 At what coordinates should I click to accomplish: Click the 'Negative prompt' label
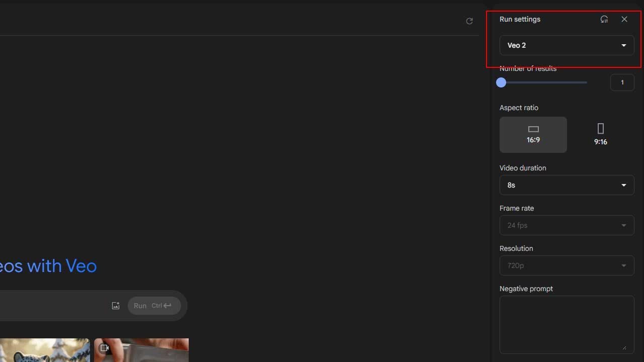pos(526,289)
